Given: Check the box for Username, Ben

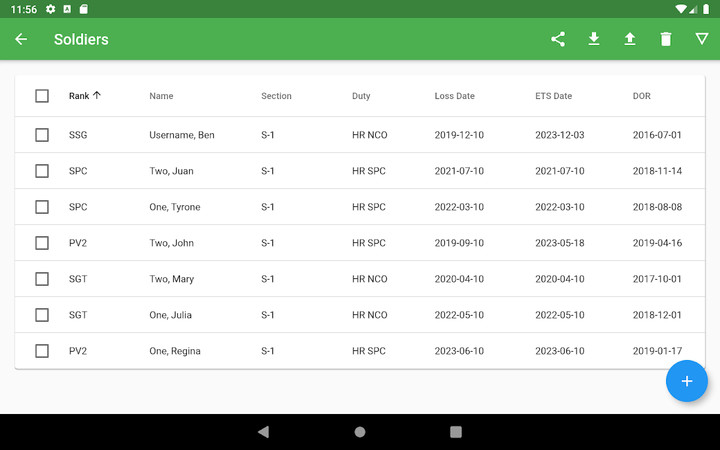Looking at the screenshot, I should click(x=42, y=135).
